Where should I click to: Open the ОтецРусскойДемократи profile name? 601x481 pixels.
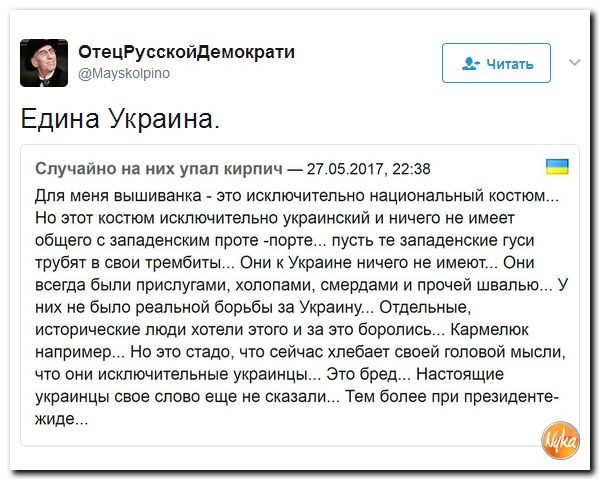pyautogui.click(x=186, y=53)
